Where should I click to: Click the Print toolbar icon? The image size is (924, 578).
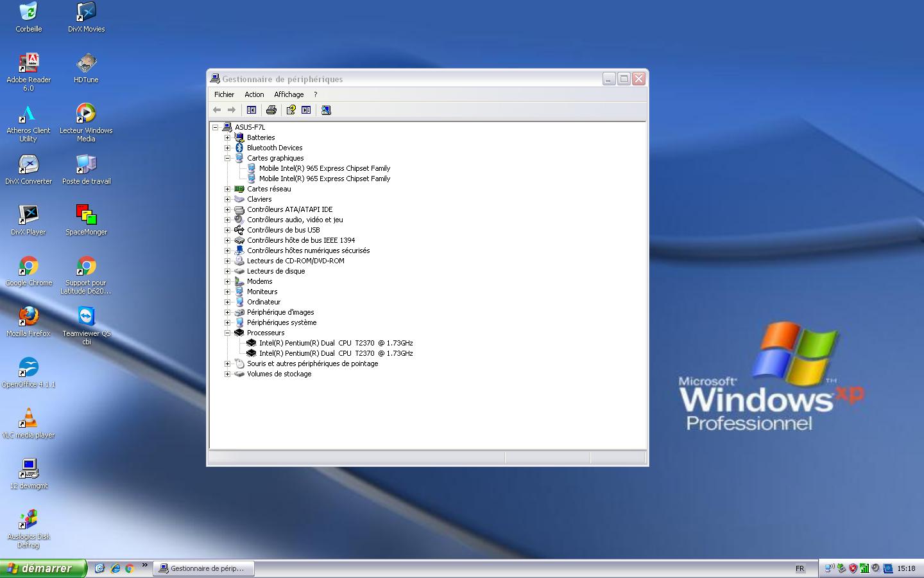pyautogui.click(x=271, y=110)
